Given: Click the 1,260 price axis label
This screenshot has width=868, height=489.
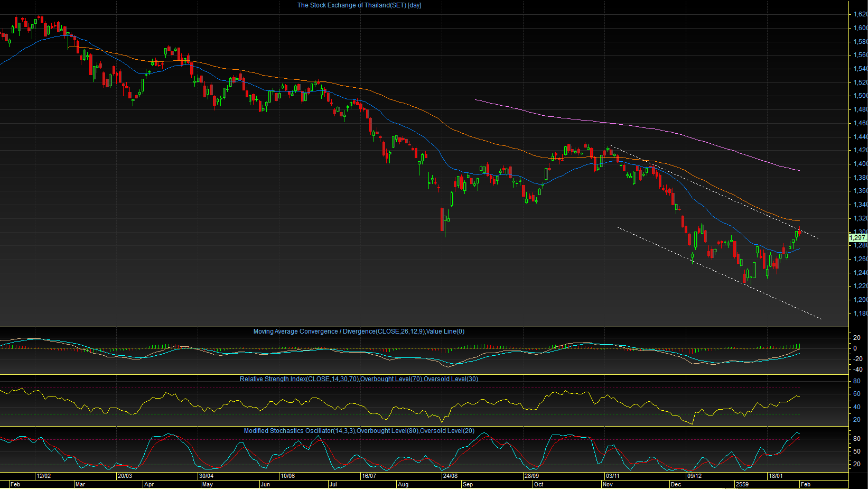Looking at the screenshot, I should 860,259.
